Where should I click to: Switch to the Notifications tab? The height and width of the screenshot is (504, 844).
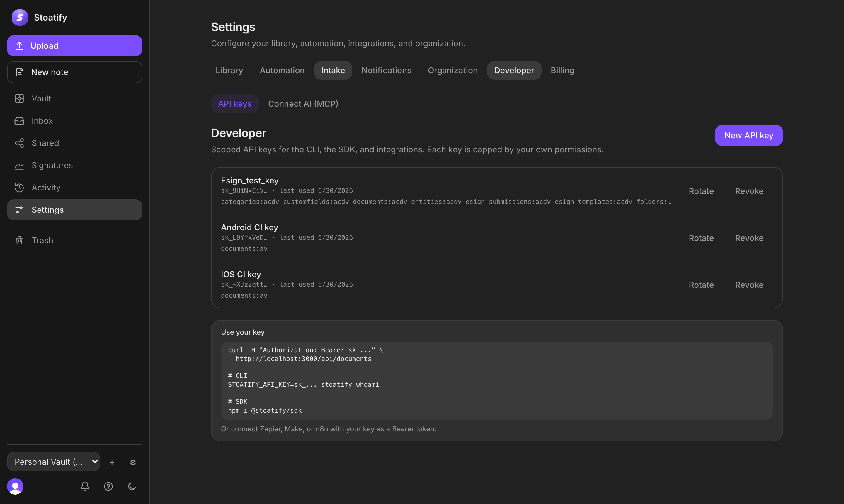(386, 70)
